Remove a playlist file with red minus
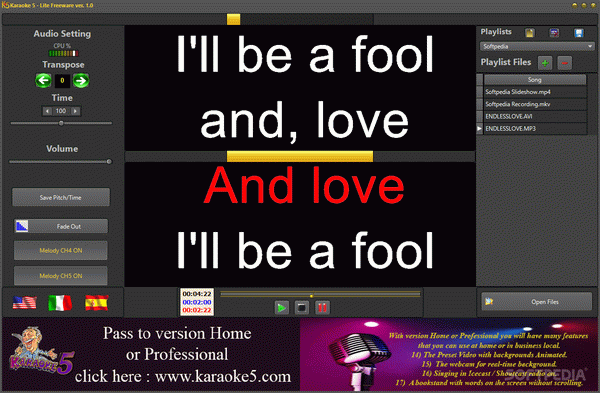 pyautogui.click(x=565, y=63)
